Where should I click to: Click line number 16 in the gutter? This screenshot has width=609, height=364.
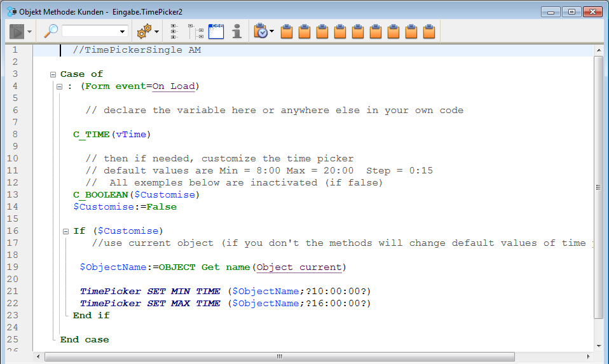pos(13,231)
